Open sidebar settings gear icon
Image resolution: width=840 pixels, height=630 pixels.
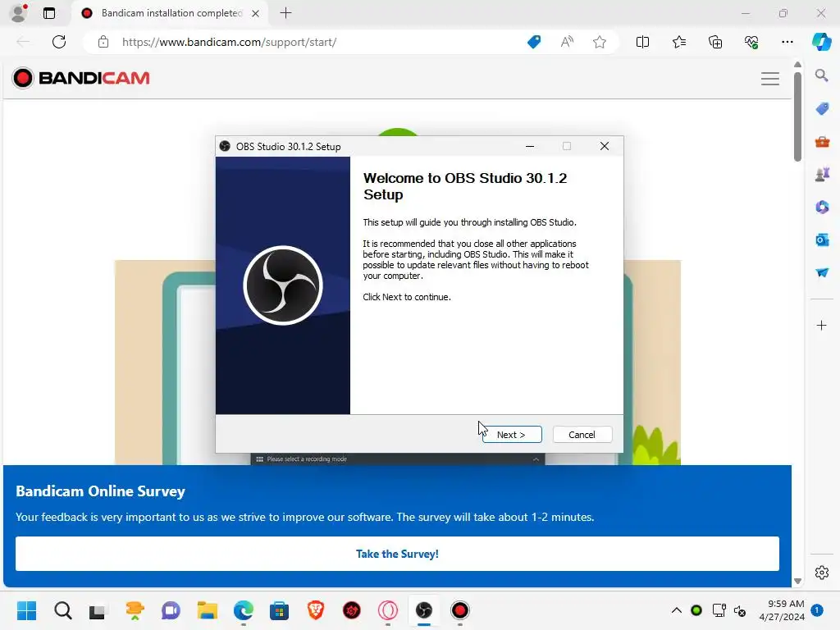point(822,573)
